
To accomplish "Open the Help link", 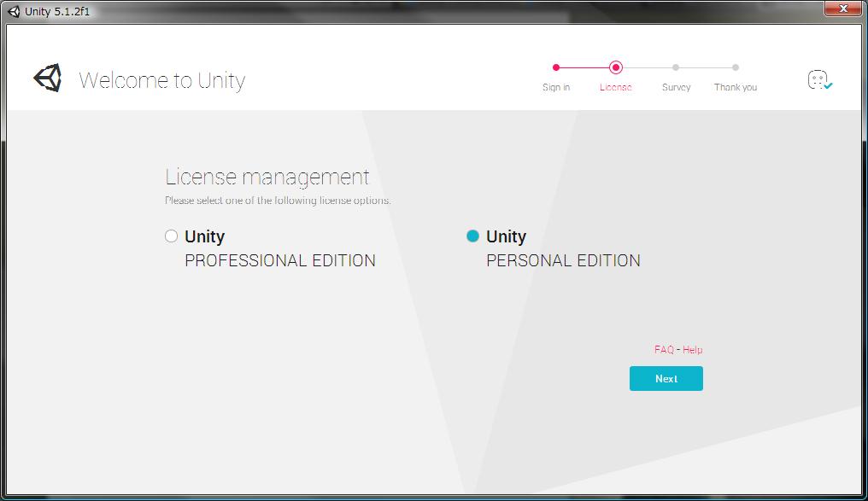I will pos(693,349).
